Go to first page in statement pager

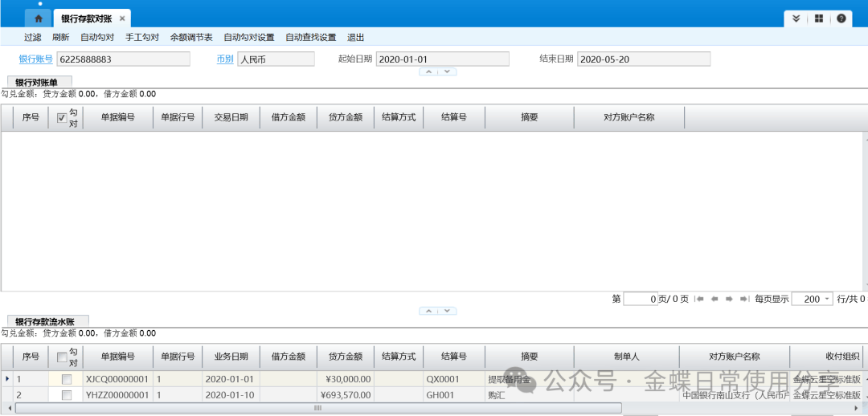coord(700,299)
